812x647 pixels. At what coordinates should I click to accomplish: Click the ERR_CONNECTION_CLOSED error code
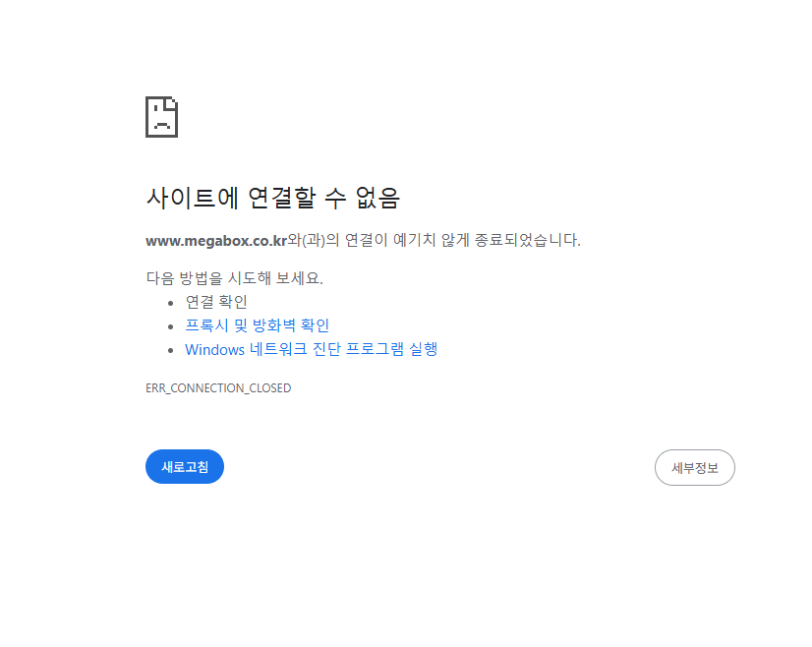click(218, 388)
